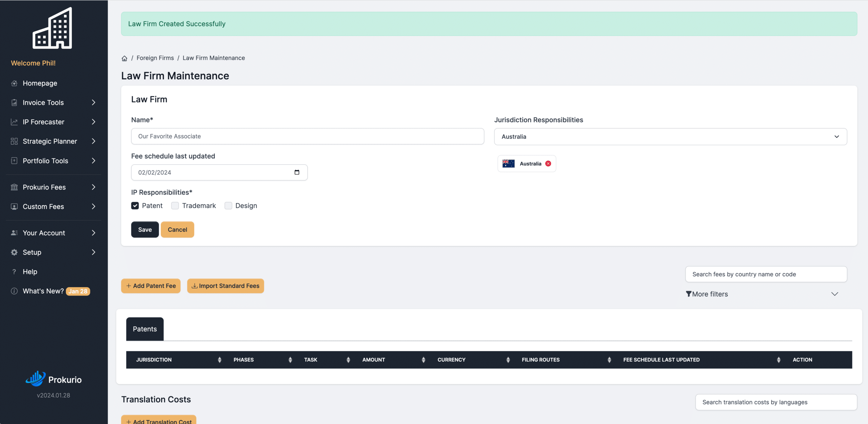The image size is (868, 424).
Task: Focus the search translation costs field
Action: (776, 402)
